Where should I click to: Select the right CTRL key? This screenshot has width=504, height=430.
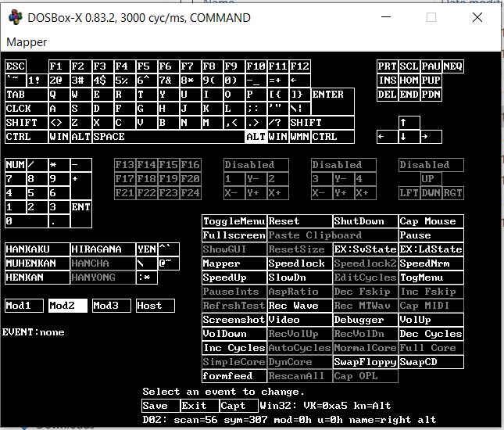pos(333,137)
